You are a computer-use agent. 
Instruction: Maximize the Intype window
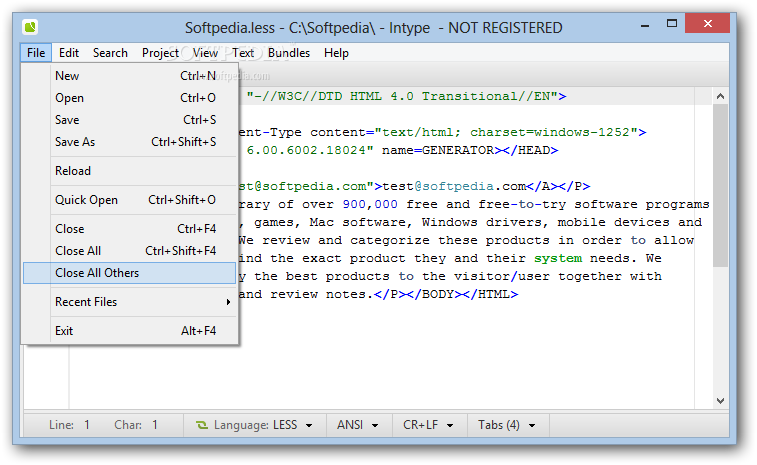[x=672, y=24]
